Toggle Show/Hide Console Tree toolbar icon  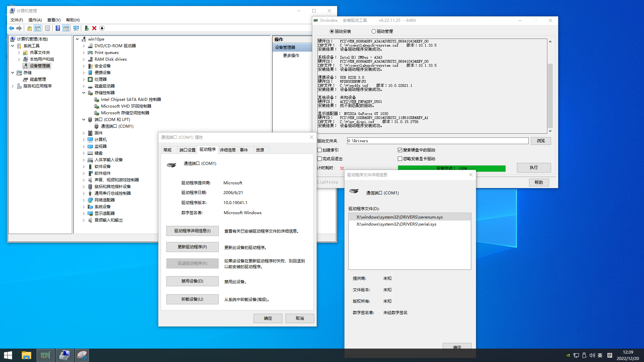(38, 28)
